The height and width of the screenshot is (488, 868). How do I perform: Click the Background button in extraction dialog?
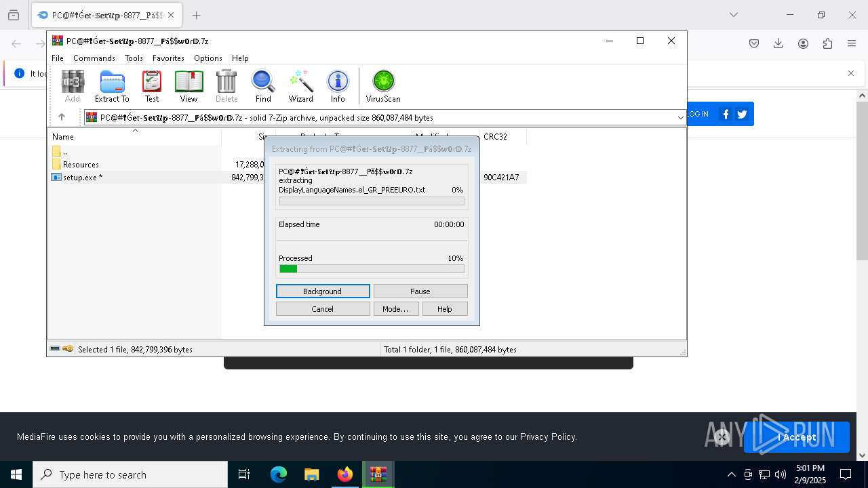[323, 291]
